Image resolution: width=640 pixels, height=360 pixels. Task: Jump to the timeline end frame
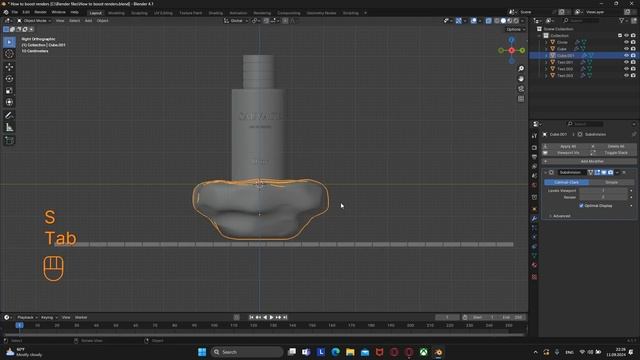(x=285, y=317)
